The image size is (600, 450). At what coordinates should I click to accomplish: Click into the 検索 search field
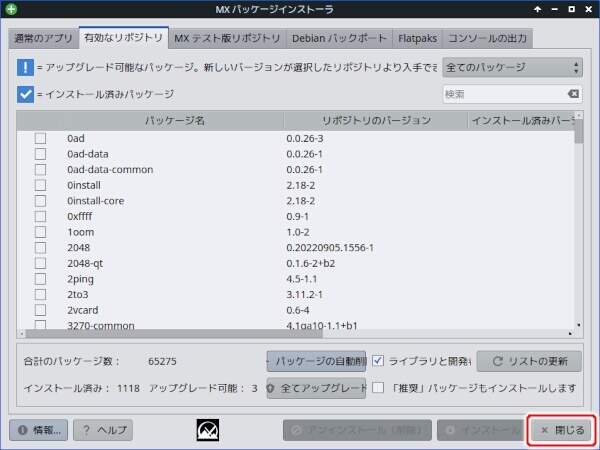pos(505,94)
